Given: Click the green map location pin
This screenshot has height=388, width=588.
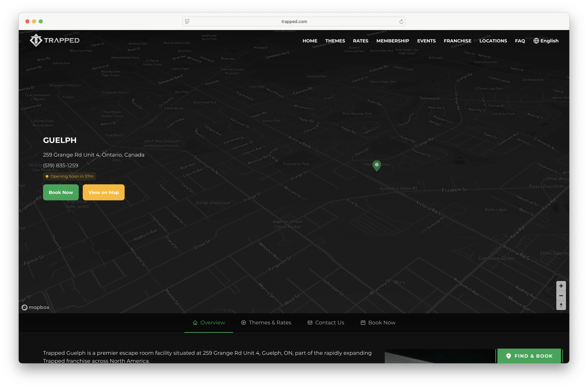Looking at the screenshot, I should (377, 165).
